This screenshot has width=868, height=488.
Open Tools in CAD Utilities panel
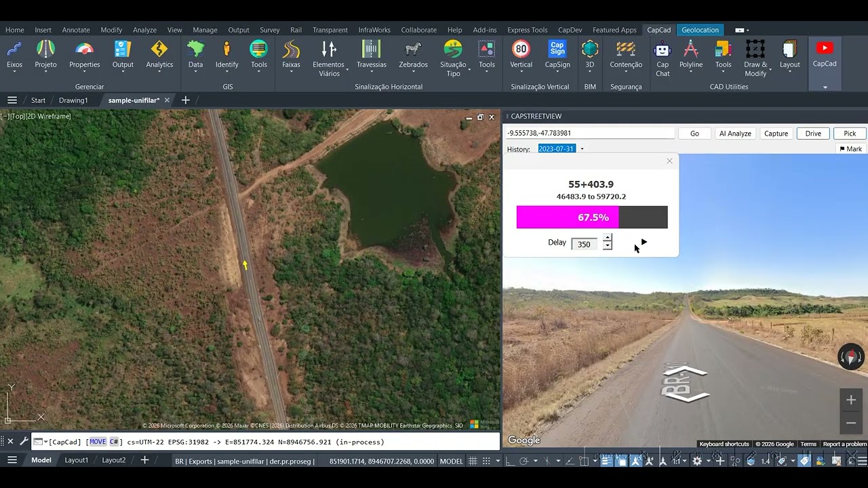click(x=723, y=55)
